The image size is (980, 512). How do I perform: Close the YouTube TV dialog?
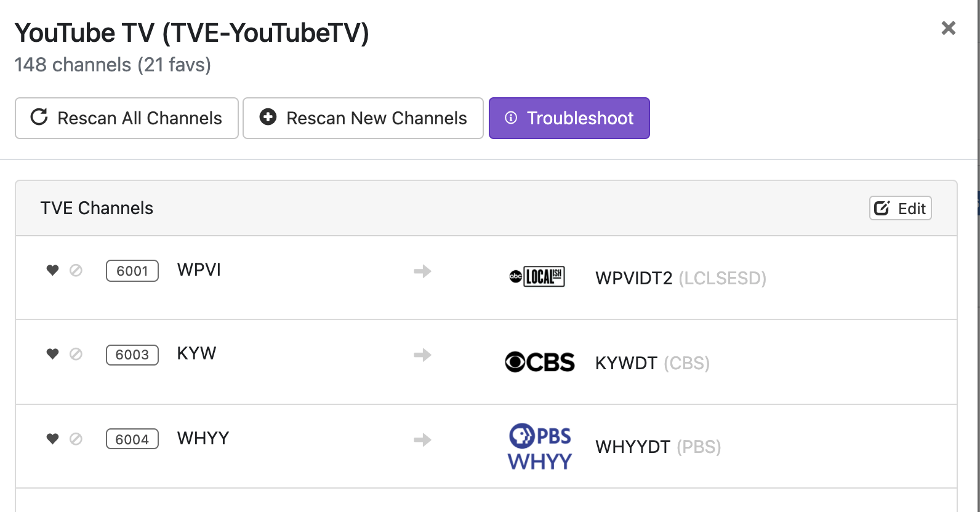click(x=948, y=28)
